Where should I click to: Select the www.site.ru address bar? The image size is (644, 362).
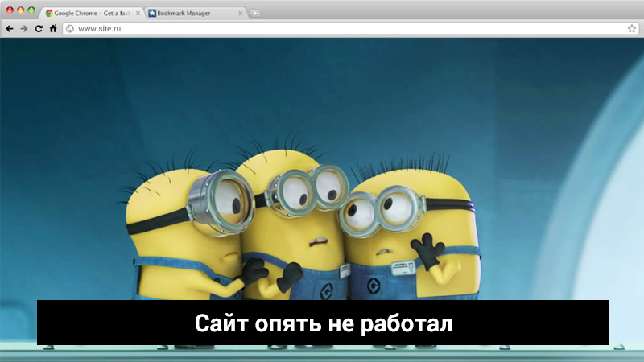point(351,29)
